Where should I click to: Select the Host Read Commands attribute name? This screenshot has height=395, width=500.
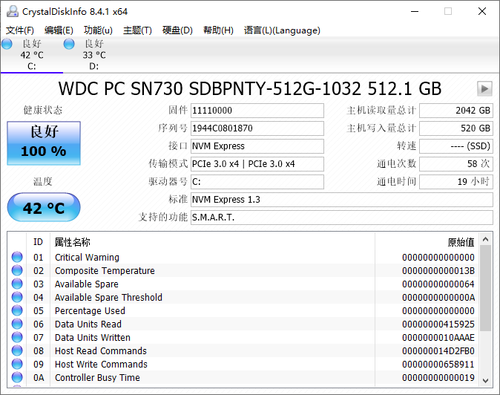101,351
